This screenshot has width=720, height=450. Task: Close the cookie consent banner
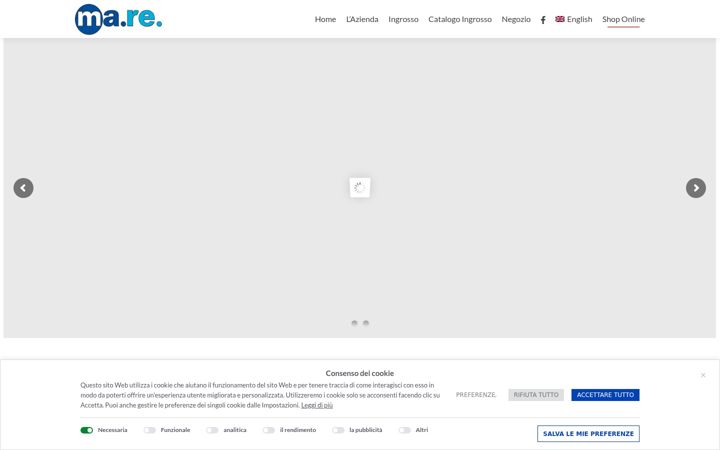(x=703, y=375)
